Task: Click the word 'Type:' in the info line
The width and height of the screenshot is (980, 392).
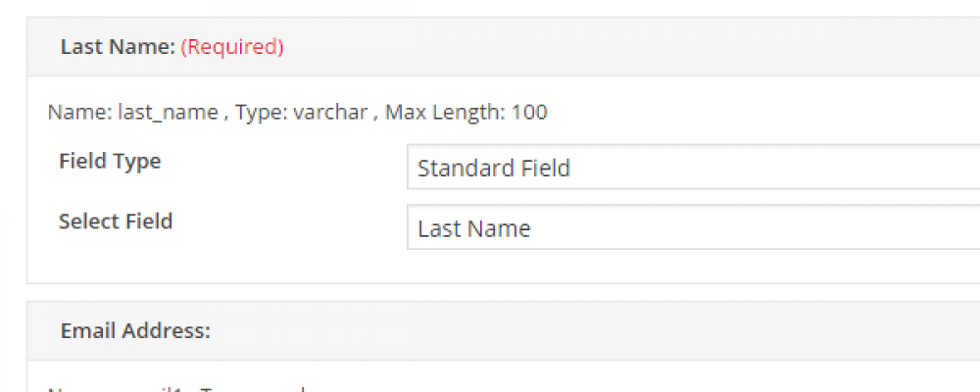Action: click(x=258, y=112)
